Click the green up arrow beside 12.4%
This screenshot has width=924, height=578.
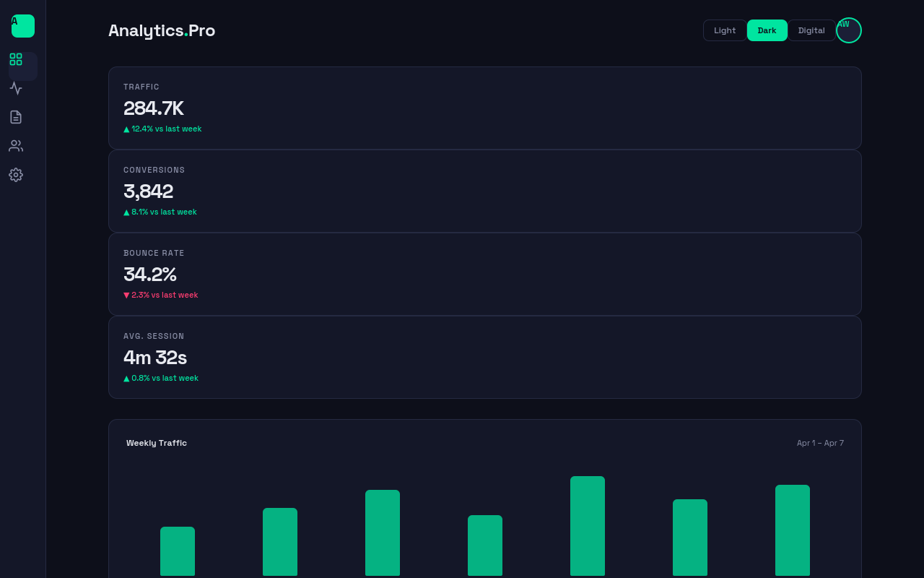126,129
